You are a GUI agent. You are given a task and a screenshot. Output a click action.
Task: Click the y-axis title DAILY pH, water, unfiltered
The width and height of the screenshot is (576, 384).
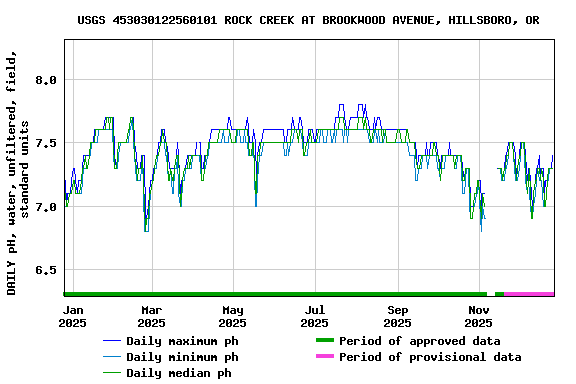pyautogui.click(x=17, y=173)
